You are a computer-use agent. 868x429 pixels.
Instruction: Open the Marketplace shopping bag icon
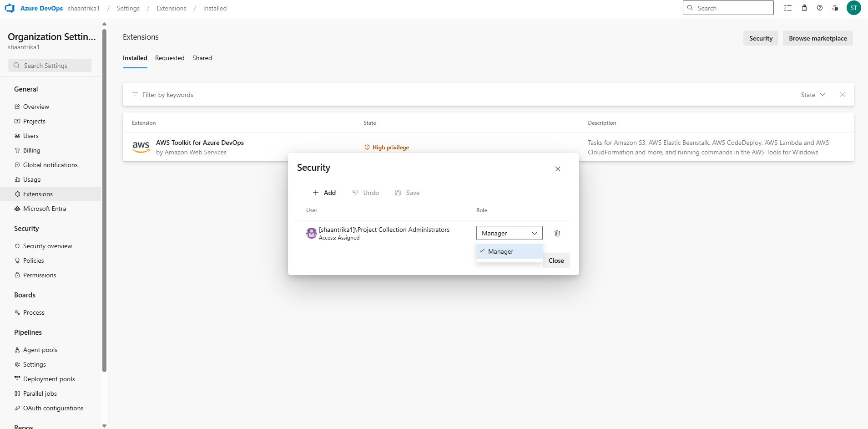(x=804, y=8)
